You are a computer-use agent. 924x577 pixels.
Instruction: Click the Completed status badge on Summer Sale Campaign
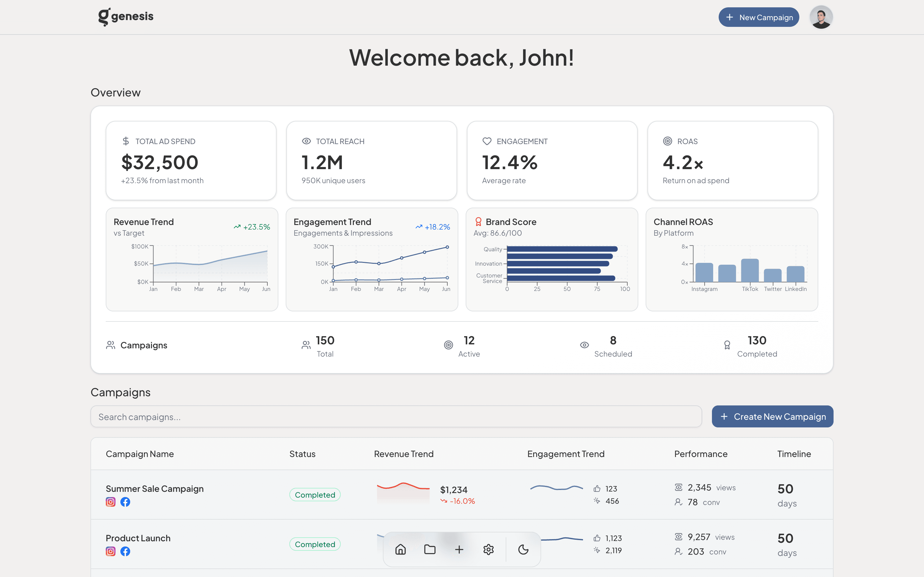point(315,495)
